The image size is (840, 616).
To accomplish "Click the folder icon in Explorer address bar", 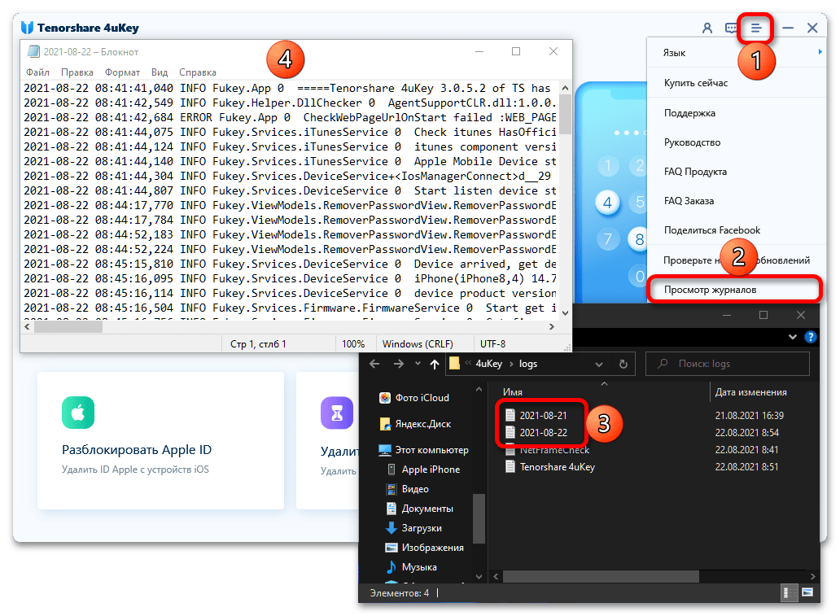I will click(x=455, y=364).
